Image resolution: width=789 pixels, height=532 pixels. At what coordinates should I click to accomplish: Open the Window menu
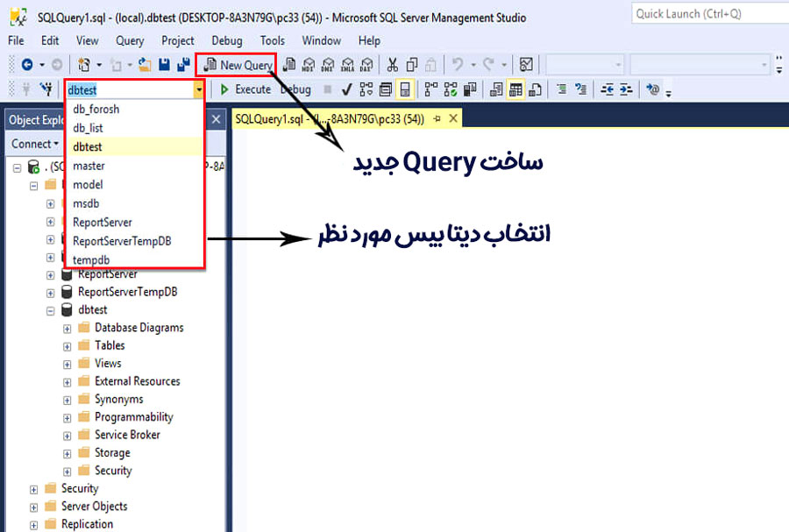click(321, 40)
